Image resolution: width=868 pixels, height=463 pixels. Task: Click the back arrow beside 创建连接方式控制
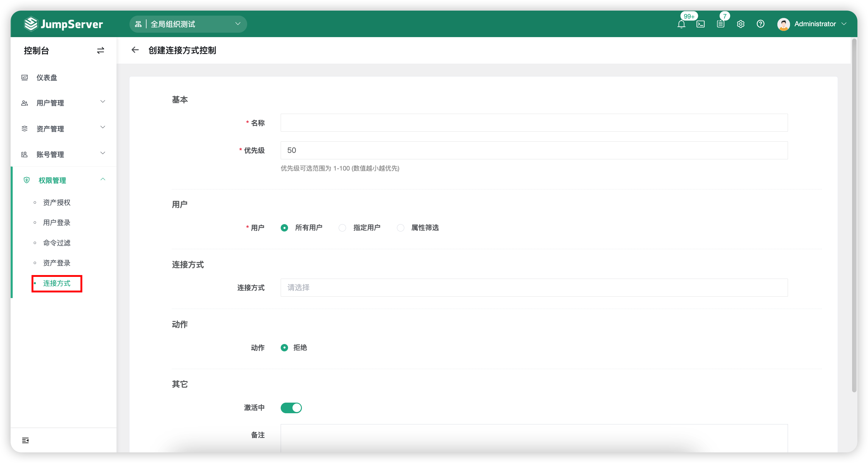tap(135, 50)
